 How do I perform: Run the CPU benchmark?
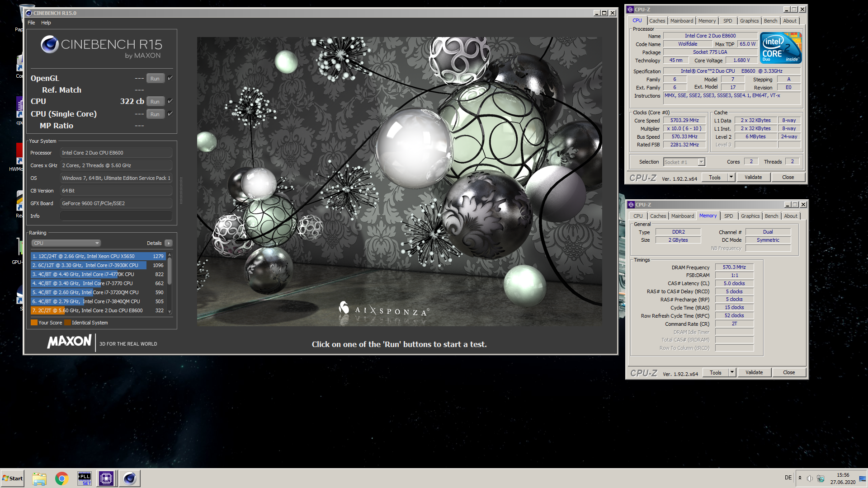[x=155, y=101]
